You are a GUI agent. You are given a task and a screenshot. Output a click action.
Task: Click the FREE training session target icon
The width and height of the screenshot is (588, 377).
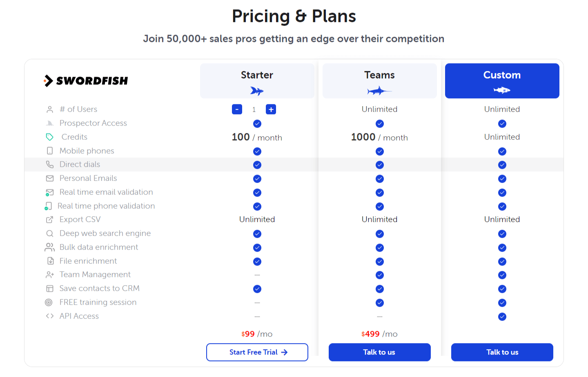pos(49,302)
